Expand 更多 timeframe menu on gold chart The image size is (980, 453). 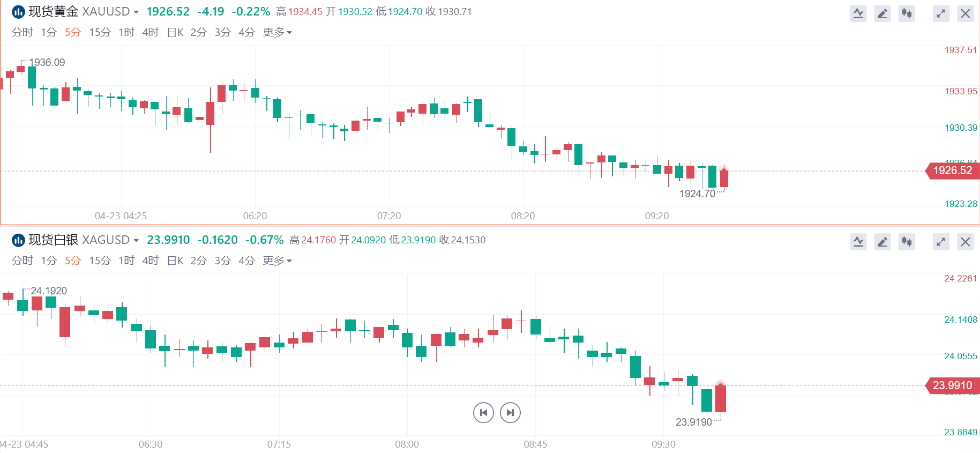[x=277, y=33]
